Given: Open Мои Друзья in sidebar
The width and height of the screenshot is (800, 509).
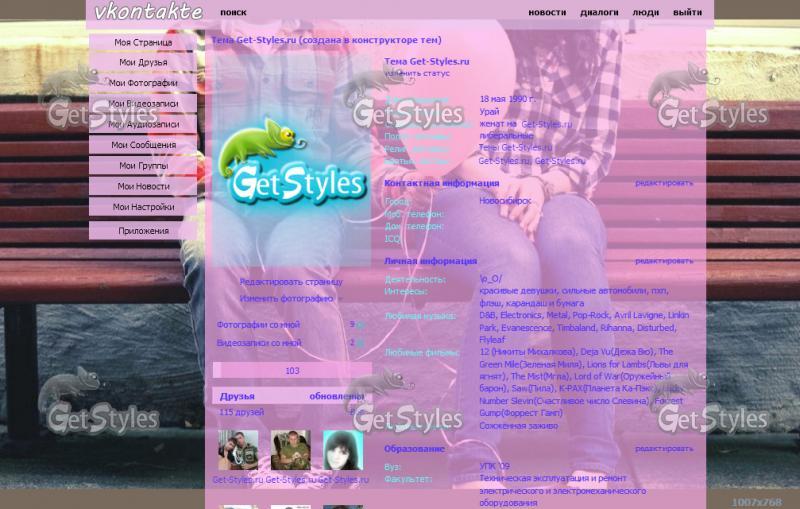Looking at the screenshot, I should coord(143,62).
